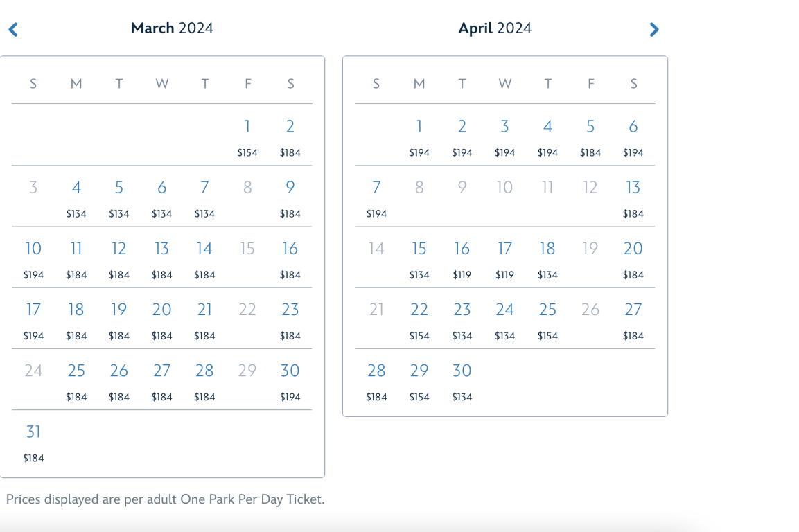
Task: Advance to next month using right arrow
Action: 653,29
